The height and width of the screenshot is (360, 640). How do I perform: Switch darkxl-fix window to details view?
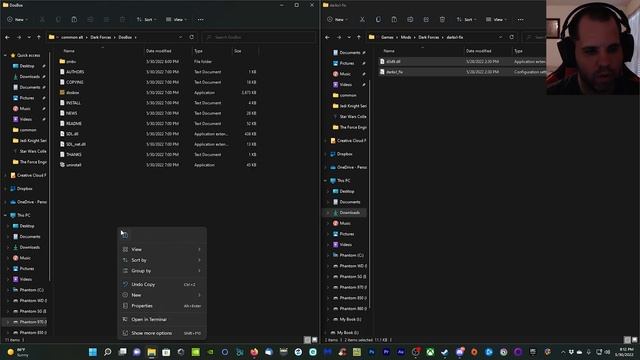627,340
